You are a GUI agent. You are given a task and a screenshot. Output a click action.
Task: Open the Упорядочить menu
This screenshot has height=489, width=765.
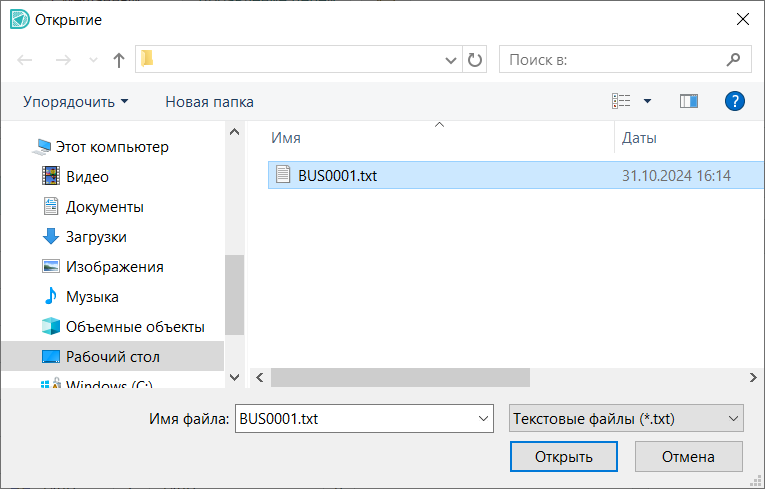click(76, 101)
